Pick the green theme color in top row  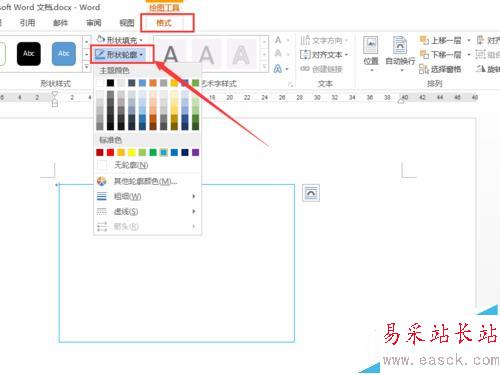[196, 83]
